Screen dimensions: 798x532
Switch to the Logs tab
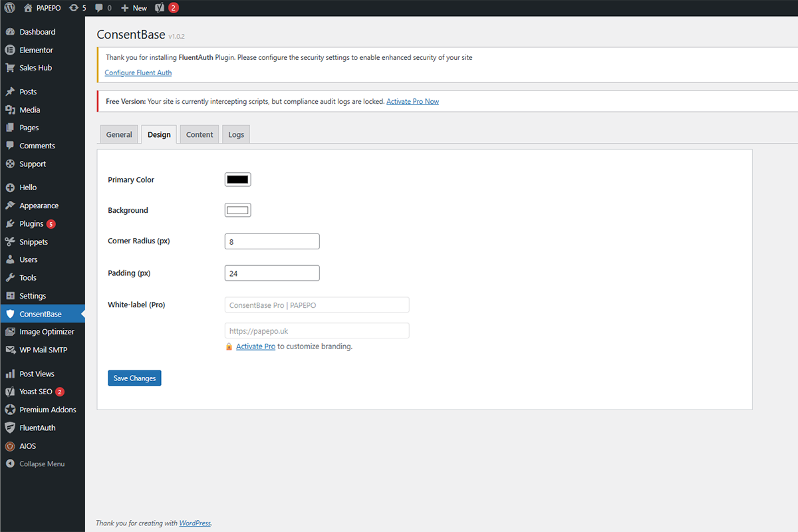(x=236, y=134)
